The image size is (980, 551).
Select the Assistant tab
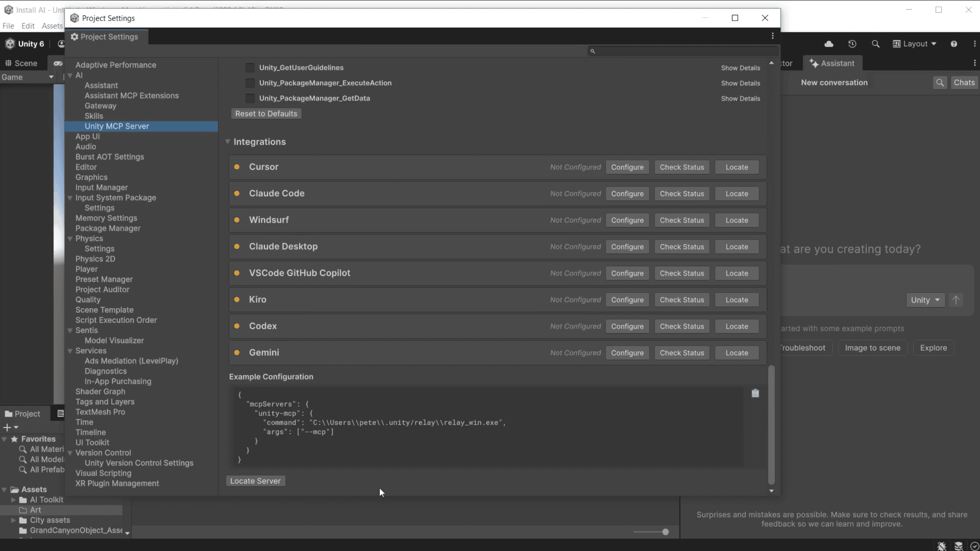click(x=833, y=63)
